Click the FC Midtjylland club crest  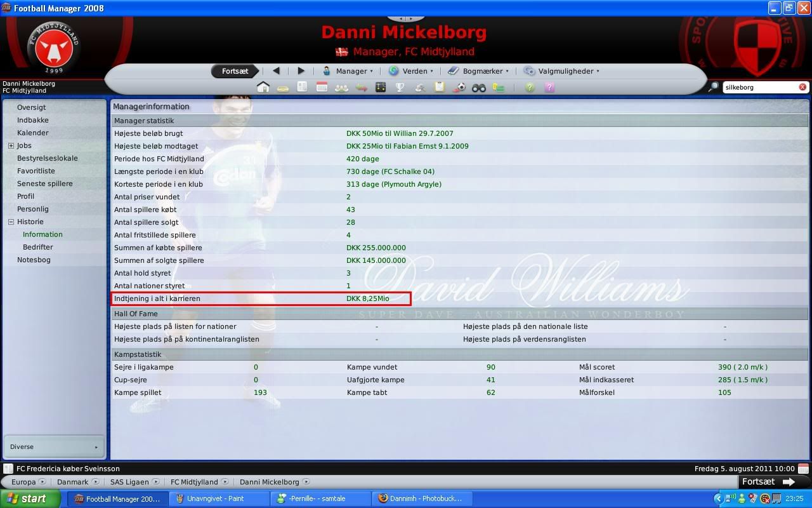54,47
